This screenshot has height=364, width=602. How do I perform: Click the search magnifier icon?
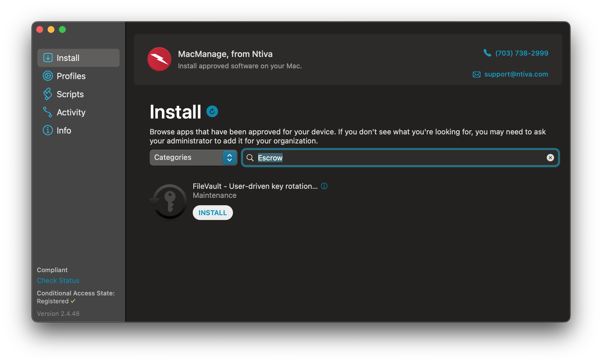point(250,158)
